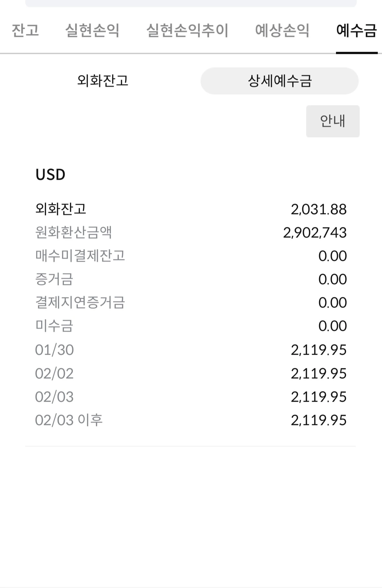
Task: Switch to the 잔고 tab
Action: point(25,30)
